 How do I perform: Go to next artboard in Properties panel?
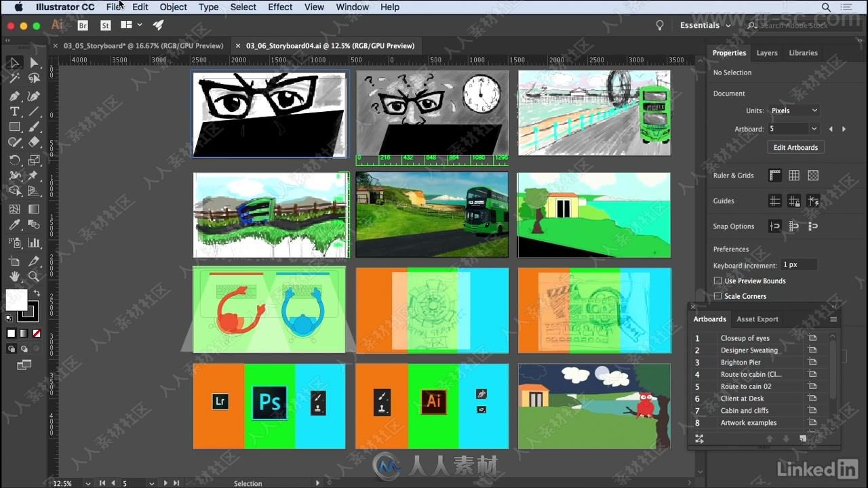(844, 129)
